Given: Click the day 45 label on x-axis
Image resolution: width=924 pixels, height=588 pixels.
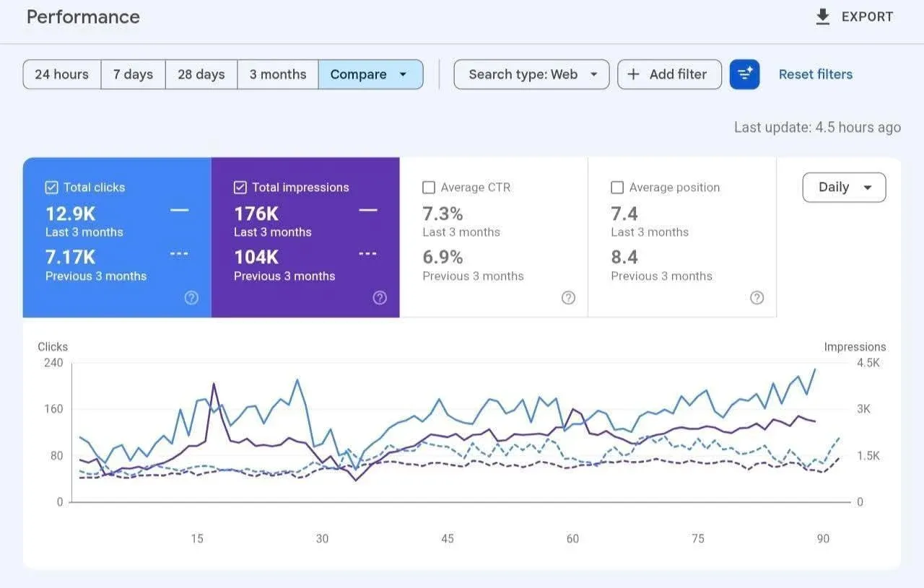Looking at the screenshot, I should point(448,538).
